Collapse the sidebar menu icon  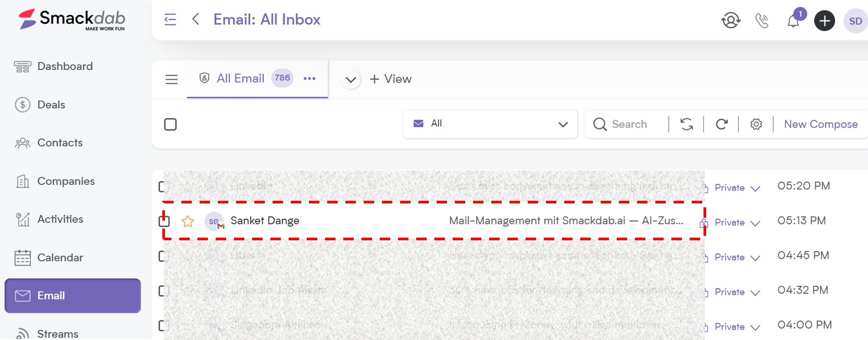[170, 20]
